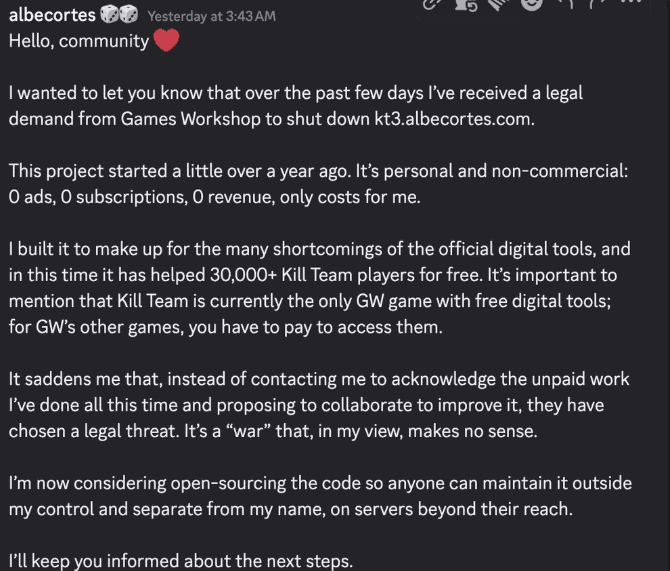Click the person with circular arrow icon
This screenshot has width=670, height=571.
click(x=467, y=3)
